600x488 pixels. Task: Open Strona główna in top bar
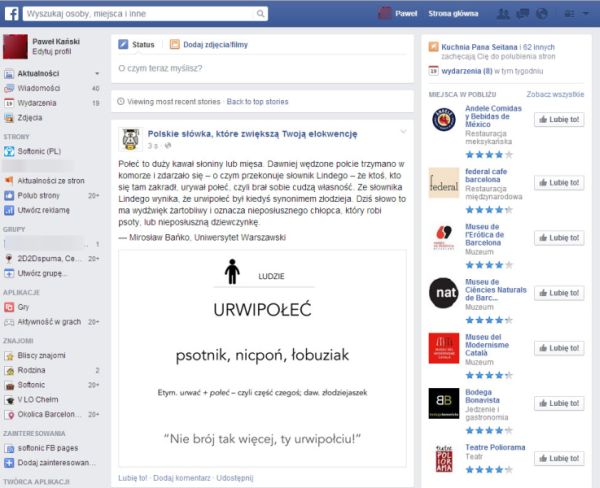(x=453, y=13)
